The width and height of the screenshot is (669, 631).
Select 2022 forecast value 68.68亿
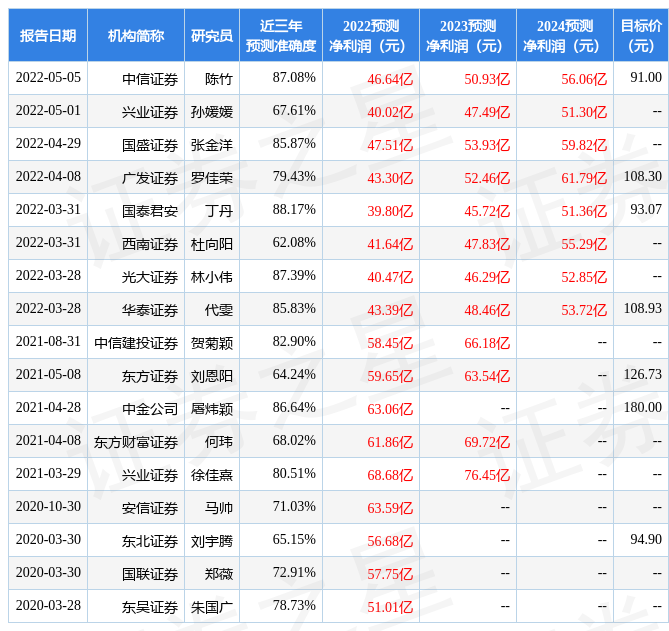coord(390,475)
